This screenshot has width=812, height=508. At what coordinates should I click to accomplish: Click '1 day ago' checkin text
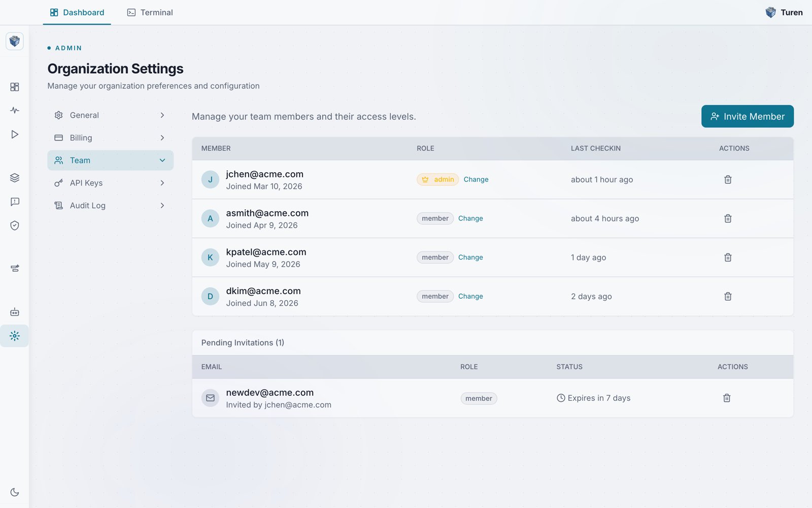point(589,257)
